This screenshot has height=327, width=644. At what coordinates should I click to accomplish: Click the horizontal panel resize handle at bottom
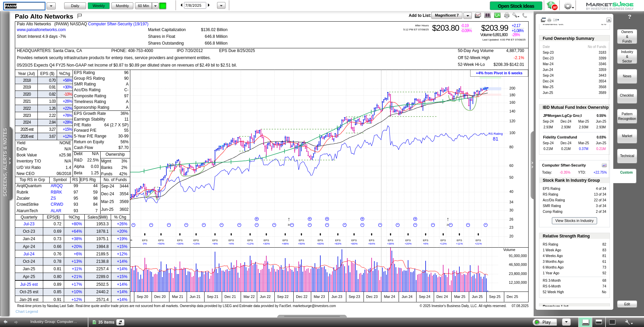pyautogui.click(x=312, y=317)
